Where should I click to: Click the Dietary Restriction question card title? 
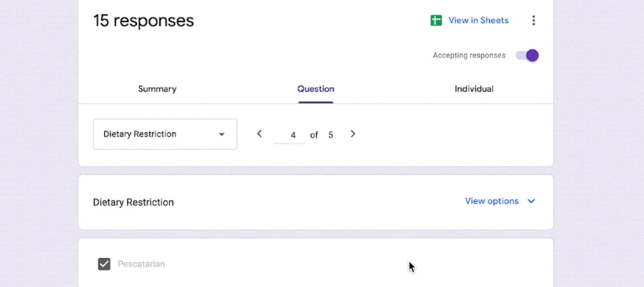coord(133,202)
